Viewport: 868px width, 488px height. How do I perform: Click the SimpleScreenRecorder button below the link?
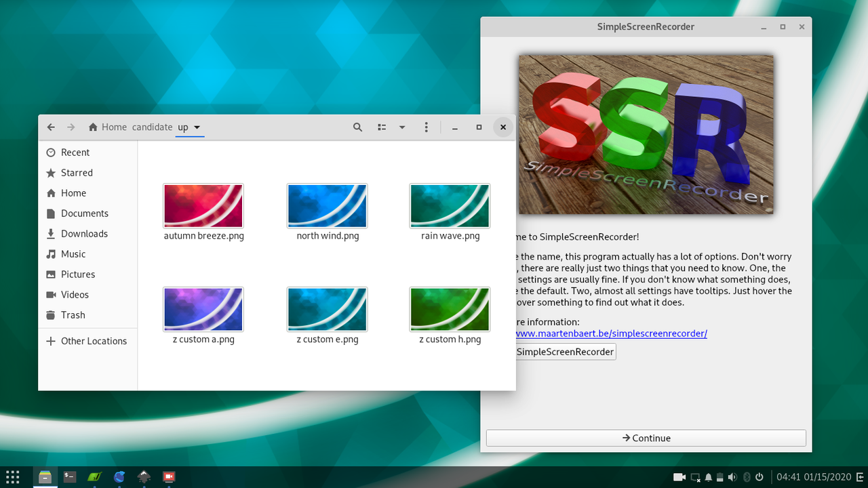[x=566, y=352]
